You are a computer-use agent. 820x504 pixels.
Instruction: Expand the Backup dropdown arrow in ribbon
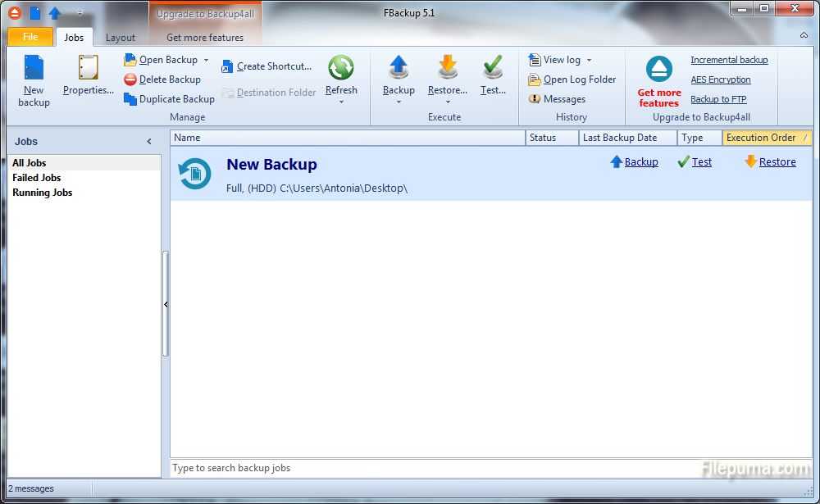pyautogui.click(x=399, y=102)
